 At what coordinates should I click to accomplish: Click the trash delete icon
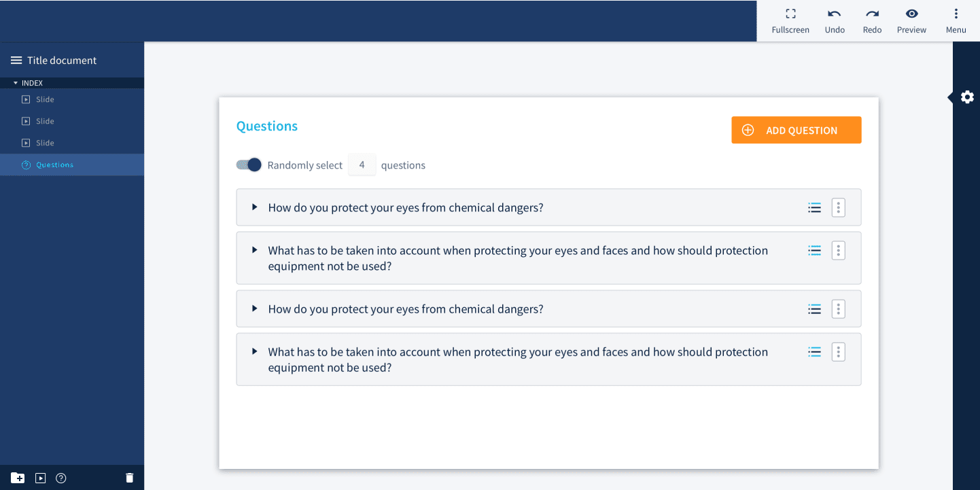coord(130,478)
